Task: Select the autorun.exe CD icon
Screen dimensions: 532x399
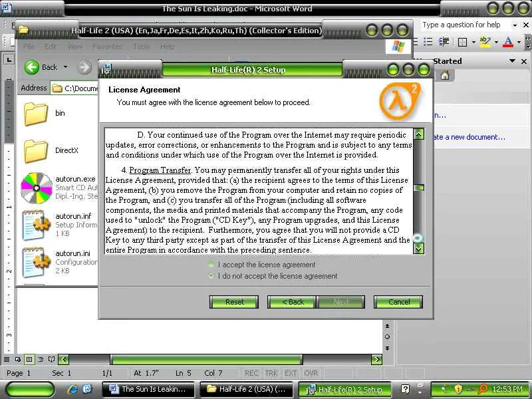Action: [37, 188]
